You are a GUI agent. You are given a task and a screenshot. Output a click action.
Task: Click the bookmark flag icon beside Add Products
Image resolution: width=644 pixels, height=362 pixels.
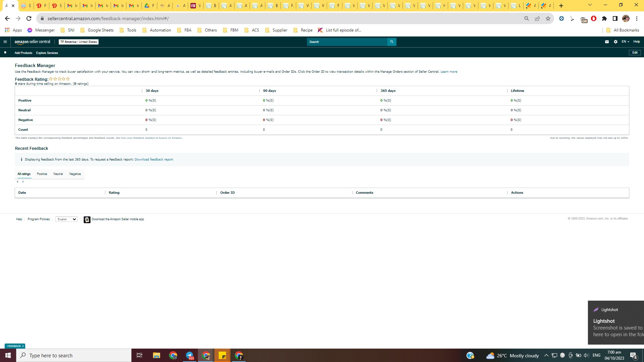click(x=5, y=53)
